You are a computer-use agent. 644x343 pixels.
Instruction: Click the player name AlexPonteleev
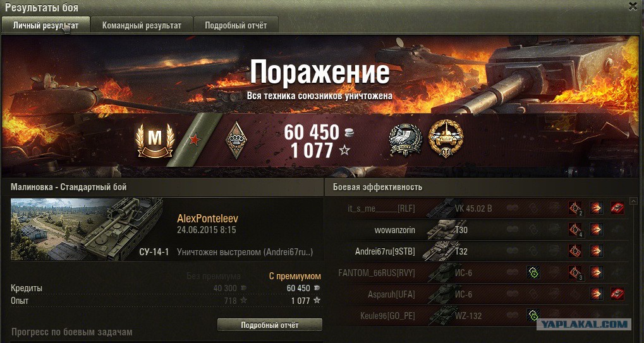pyautogui.click(x=207, y=219)
